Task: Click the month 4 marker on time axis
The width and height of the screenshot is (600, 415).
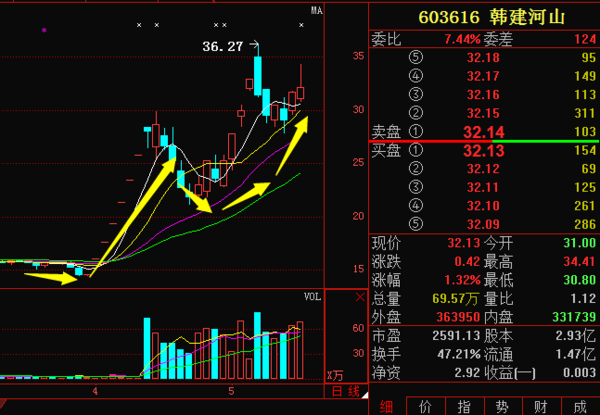Action: (95, 391)
